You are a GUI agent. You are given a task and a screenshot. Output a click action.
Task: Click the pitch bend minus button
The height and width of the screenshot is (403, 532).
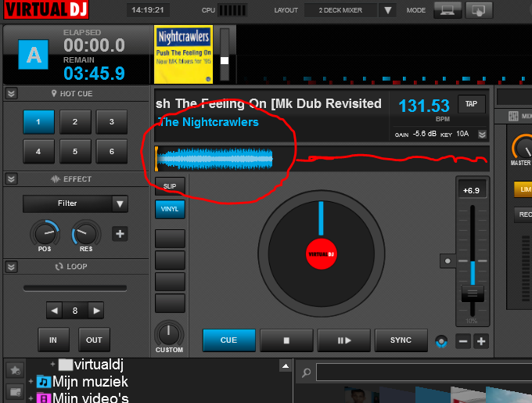pos(463,341)
